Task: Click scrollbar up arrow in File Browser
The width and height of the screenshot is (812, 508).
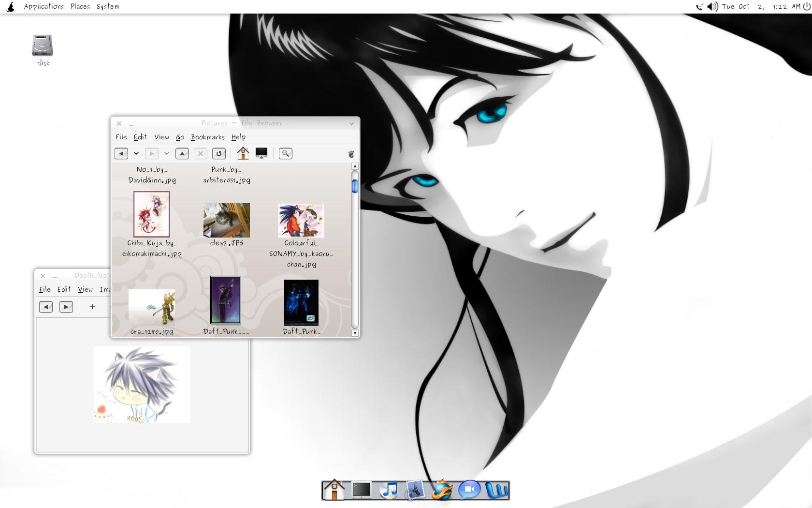Action: (x=355, y=166)
